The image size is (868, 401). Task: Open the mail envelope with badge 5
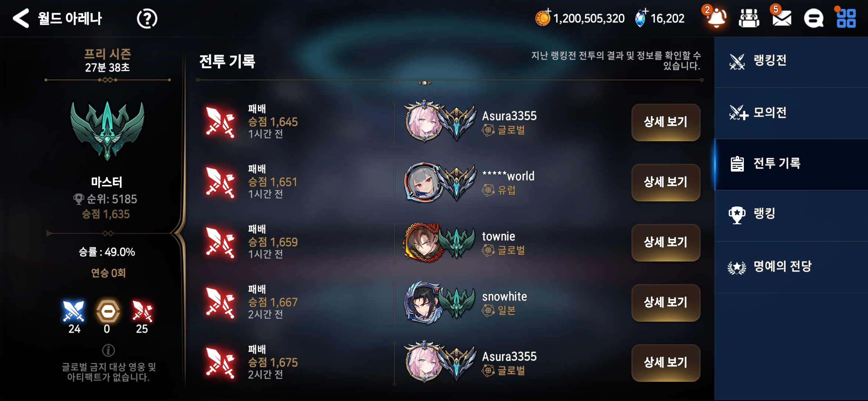click(x=782, y=17)
